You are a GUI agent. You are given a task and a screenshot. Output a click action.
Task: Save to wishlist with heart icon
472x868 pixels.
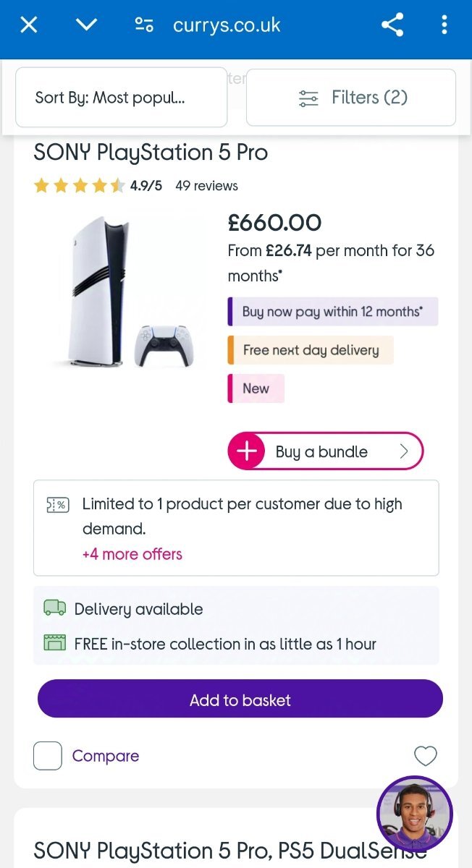coord(425,756)
